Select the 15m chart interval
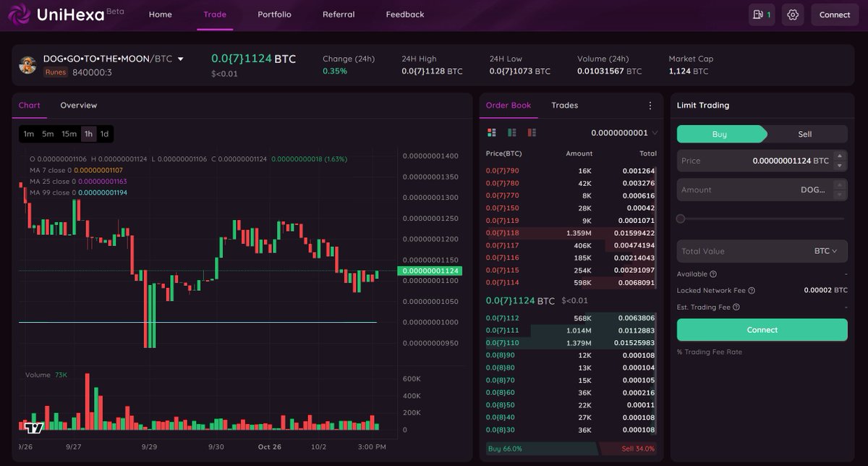This screenshot has width=868, height=466. [69, 134]
